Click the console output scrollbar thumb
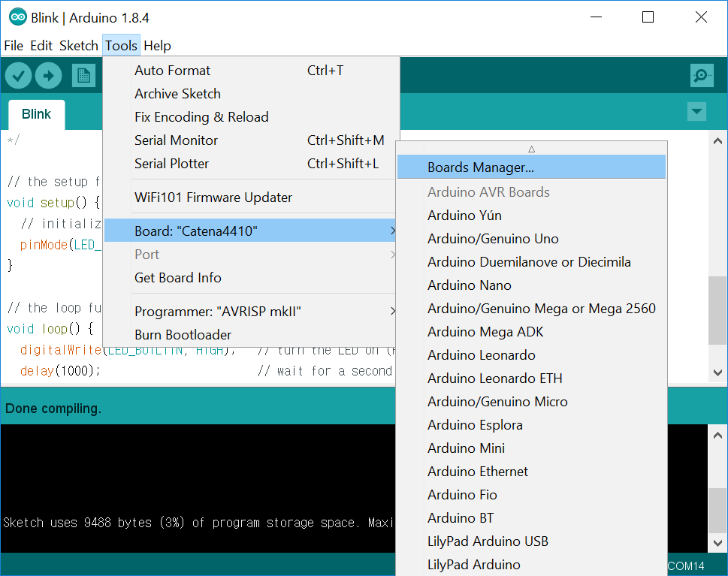 point(717,511)
